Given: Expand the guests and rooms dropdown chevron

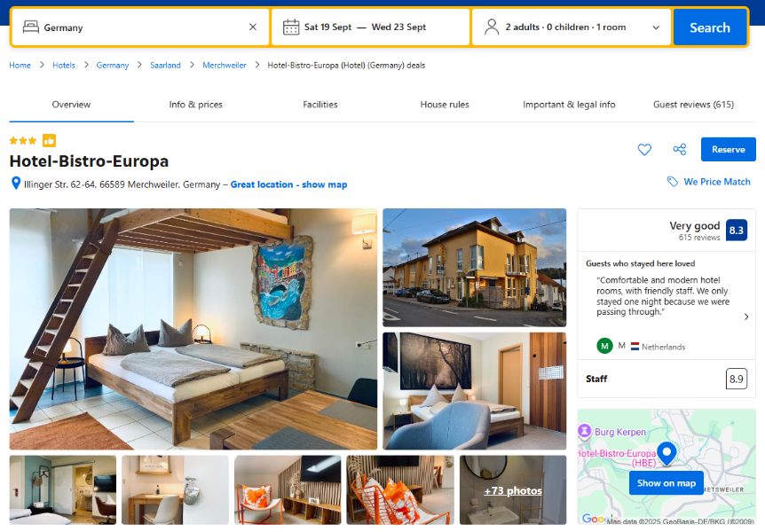Looking at the screenshot, I should 656,27.
